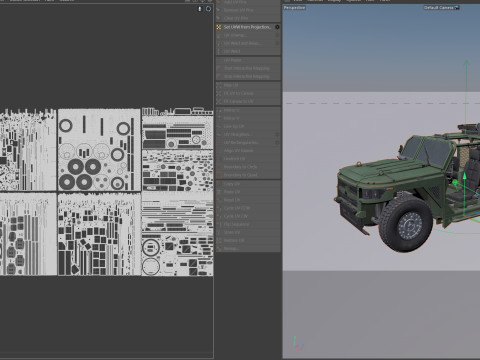This screenshot has width=480, height=360.
Task: Choose Fit UV to Canvas entry
Action: 248,93
